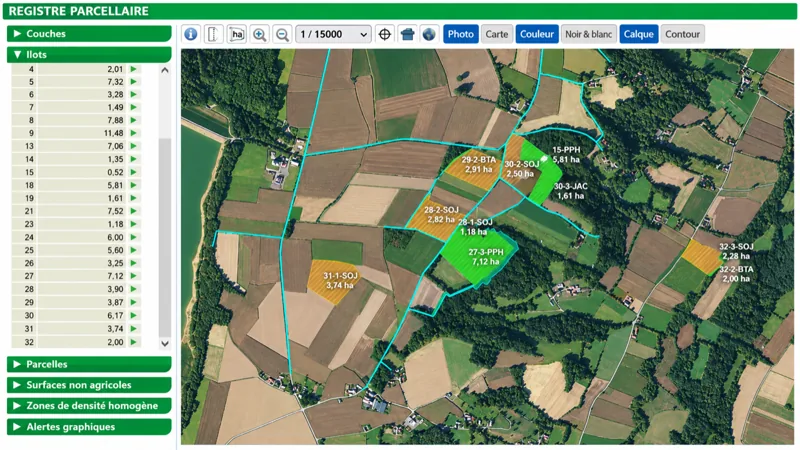Select ilot row with surface 11,48
Viewport: 800px width, 450px height.
coord(77,133)
